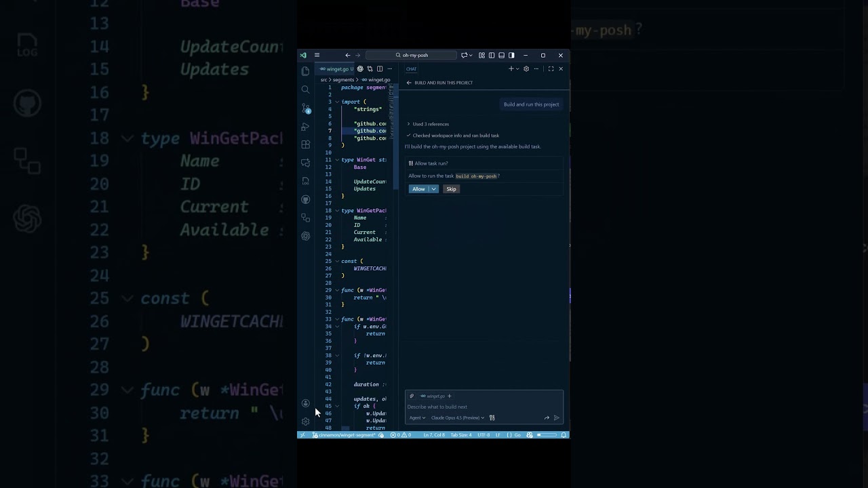Expand Used 3 references
The height and width of the screenshot is (488, 868).
428,124
